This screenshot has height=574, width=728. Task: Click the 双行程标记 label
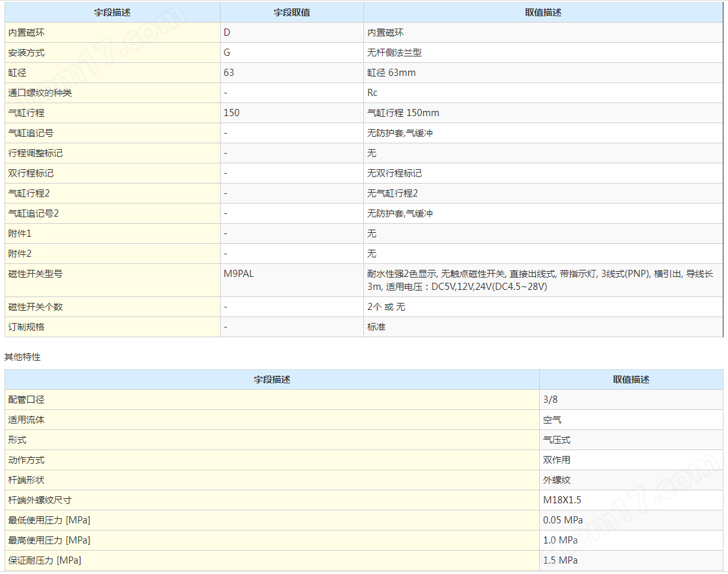coord(30,173)
